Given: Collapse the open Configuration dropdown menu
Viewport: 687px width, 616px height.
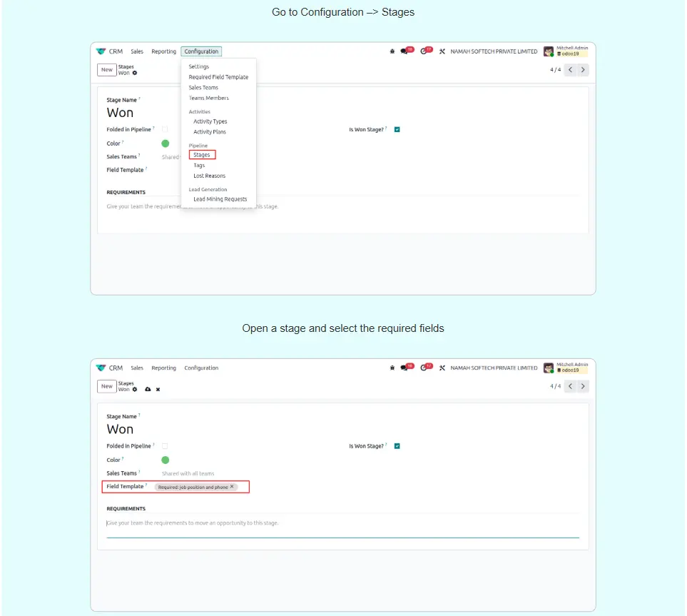Looking at the screenshot, I should 201,51.
